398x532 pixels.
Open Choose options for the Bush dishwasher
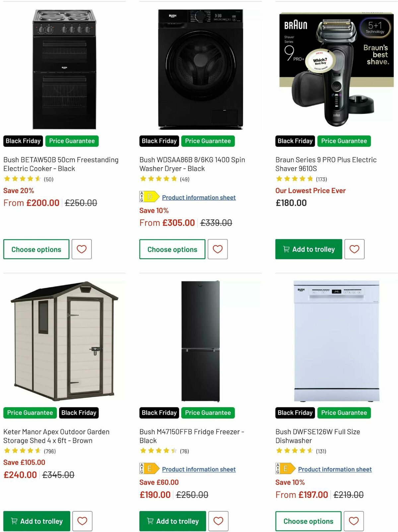308,521
